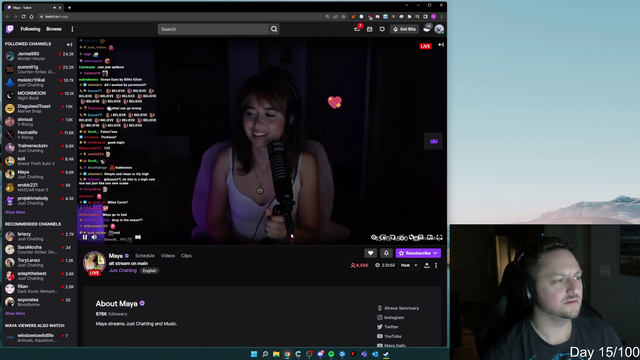Image resolution: width=640 pixels, height=360 pixels.
Task: Open the Alveus Sanctuary link
Action: 398,308
